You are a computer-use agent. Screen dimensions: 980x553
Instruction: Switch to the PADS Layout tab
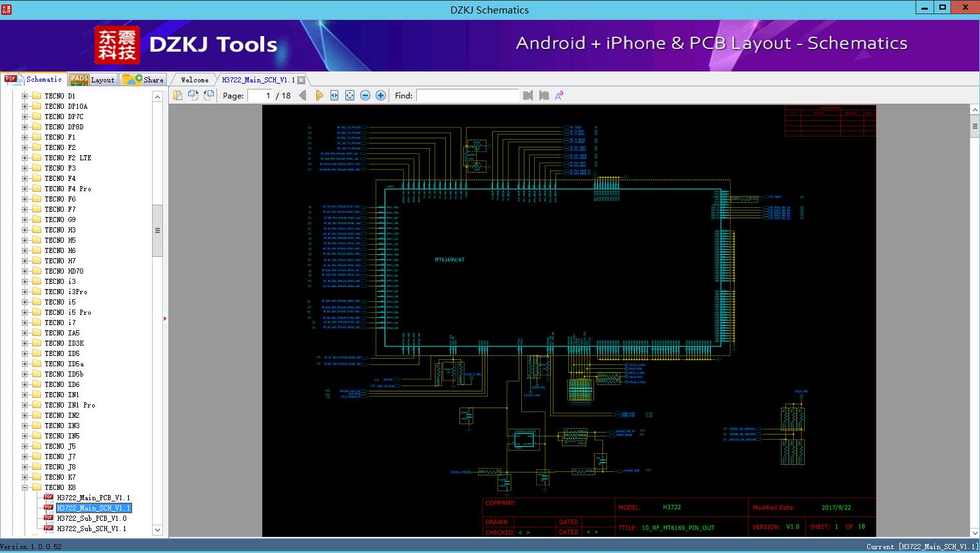92,80
